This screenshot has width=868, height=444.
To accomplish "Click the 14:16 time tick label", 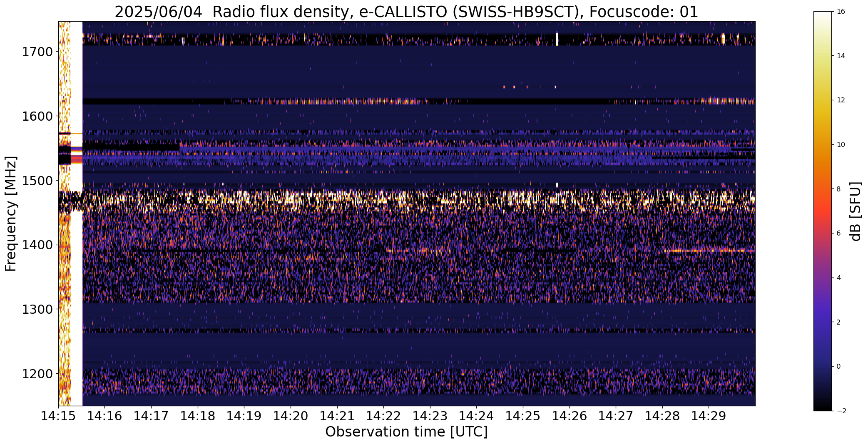I will 105,416.
